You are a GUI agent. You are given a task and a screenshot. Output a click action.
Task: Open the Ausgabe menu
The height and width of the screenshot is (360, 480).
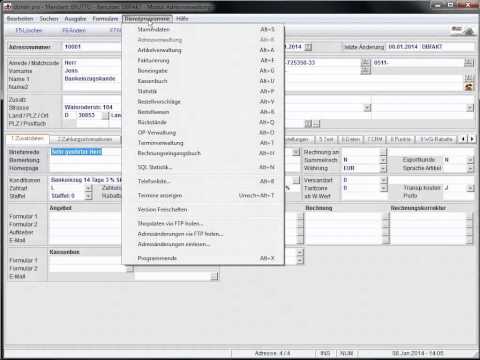[x=75, y=19]
